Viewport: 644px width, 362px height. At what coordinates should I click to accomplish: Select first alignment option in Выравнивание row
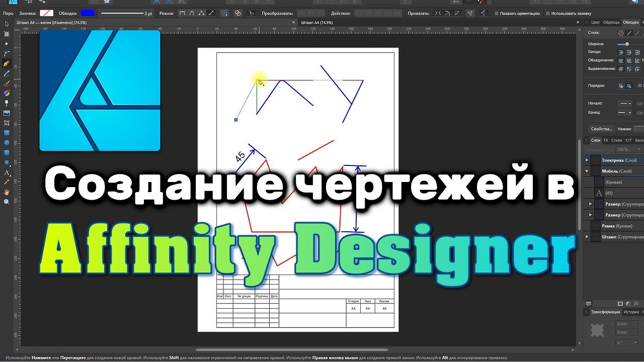(x=621, y=69)
